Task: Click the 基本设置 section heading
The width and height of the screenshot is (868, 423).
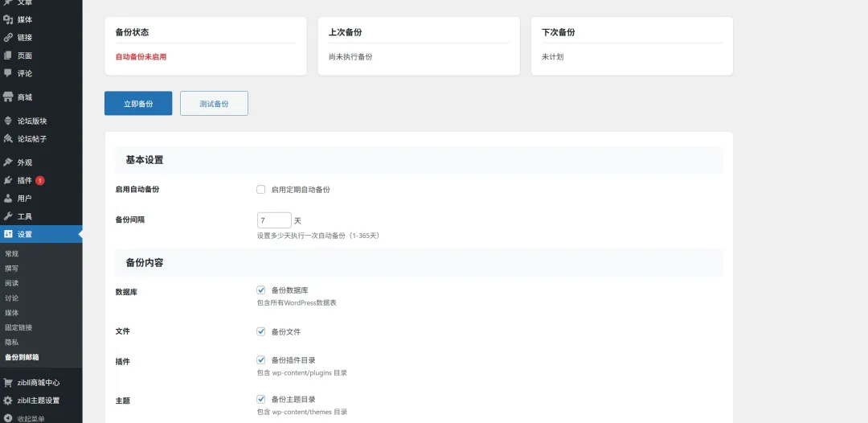Action: tap(145, 160)
